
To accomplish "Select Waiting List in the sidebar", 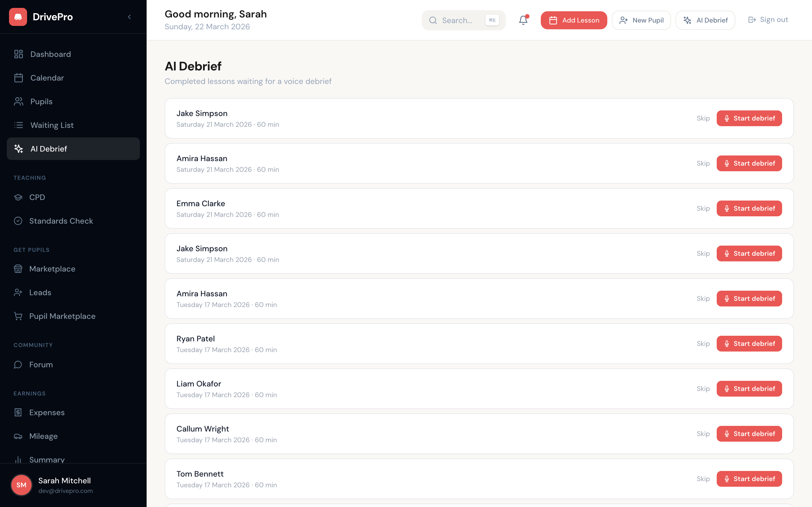I will click(x=52, y=125).
